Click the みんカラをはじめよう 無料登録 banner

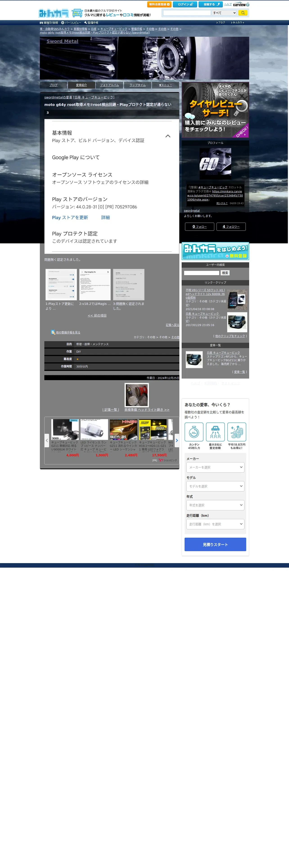coord(215,251)
